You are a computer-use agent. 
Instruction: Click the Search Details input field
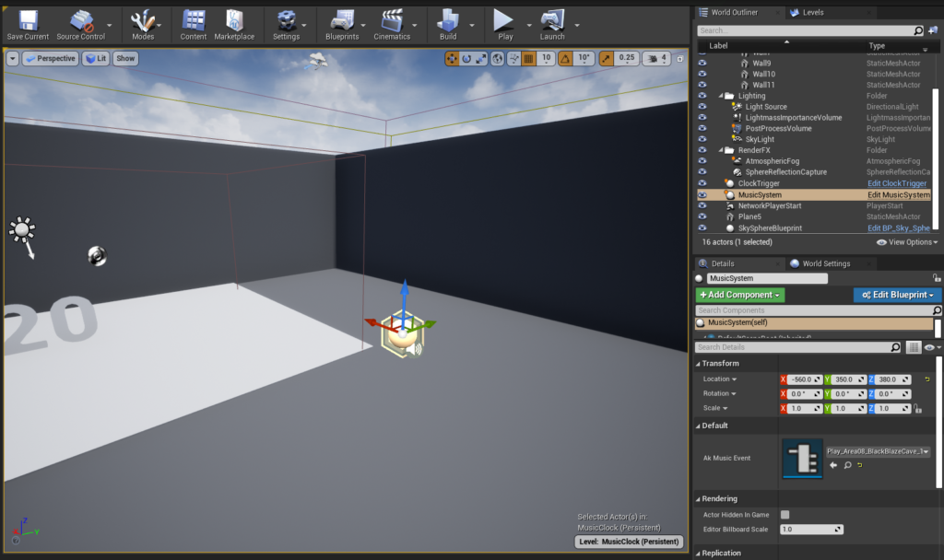pyautogui.click(x=793, y=347)
